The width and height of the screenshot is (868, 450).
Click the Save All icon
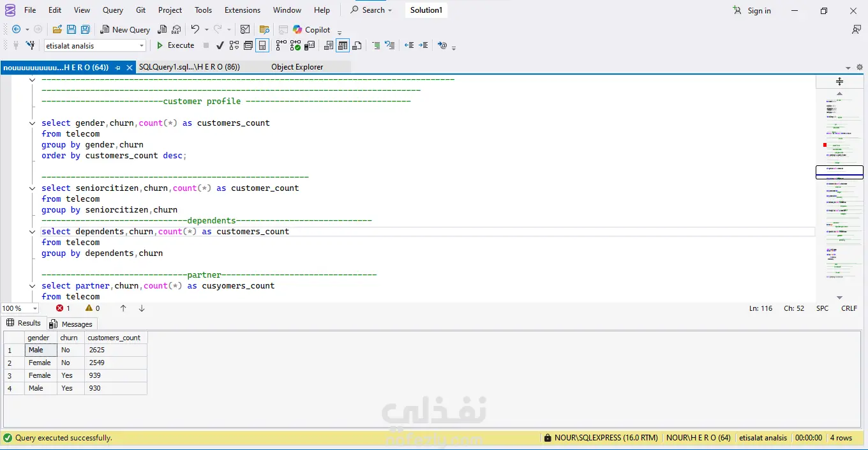coord(84,29)
